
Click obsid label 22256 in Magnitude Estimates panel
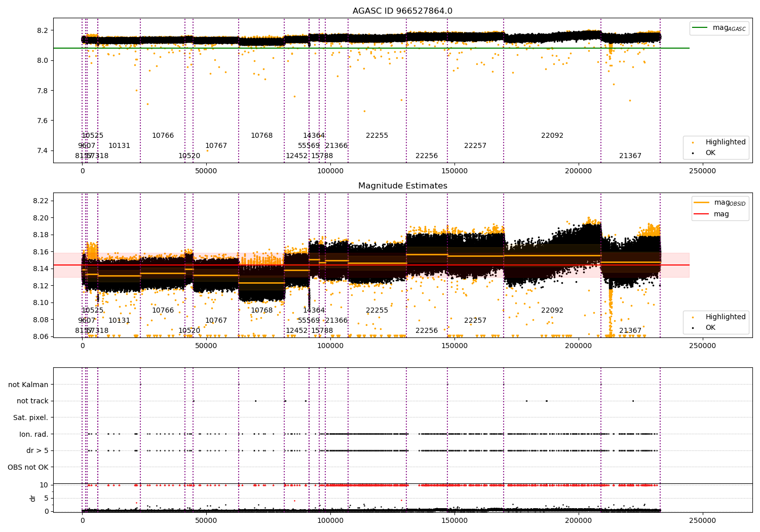point(427,331)
